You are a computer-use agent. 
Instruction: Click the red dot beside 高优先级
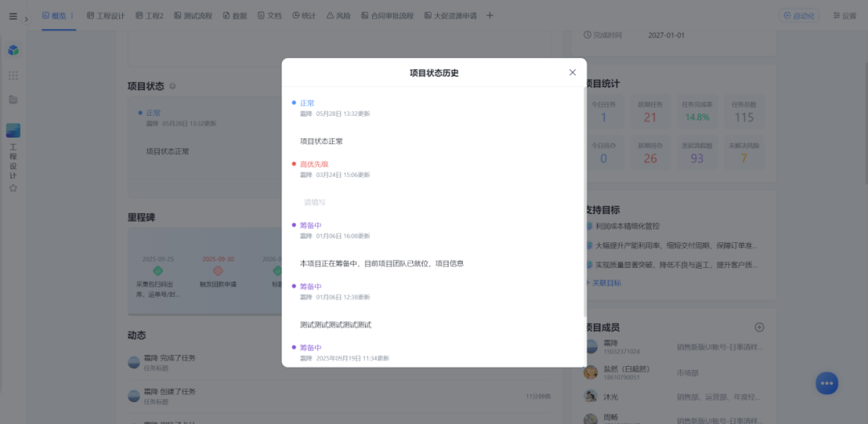294,164
